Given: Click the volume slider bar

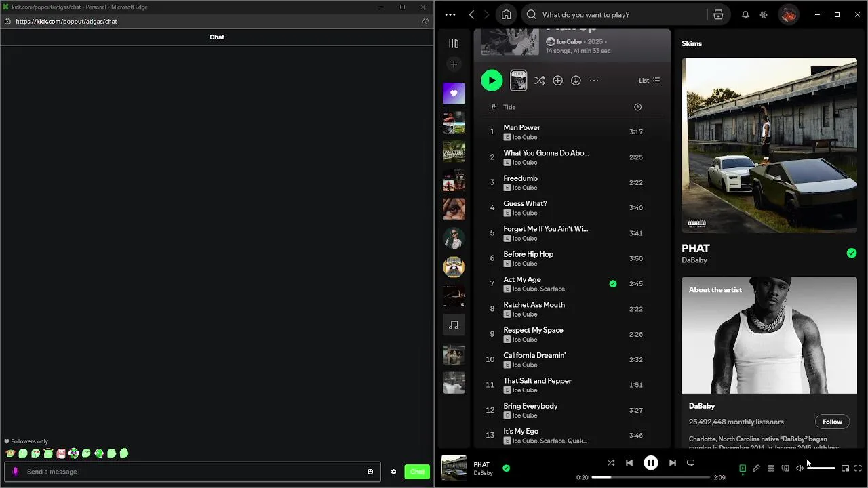Looking at the screenshot, I should click(821, 468).
